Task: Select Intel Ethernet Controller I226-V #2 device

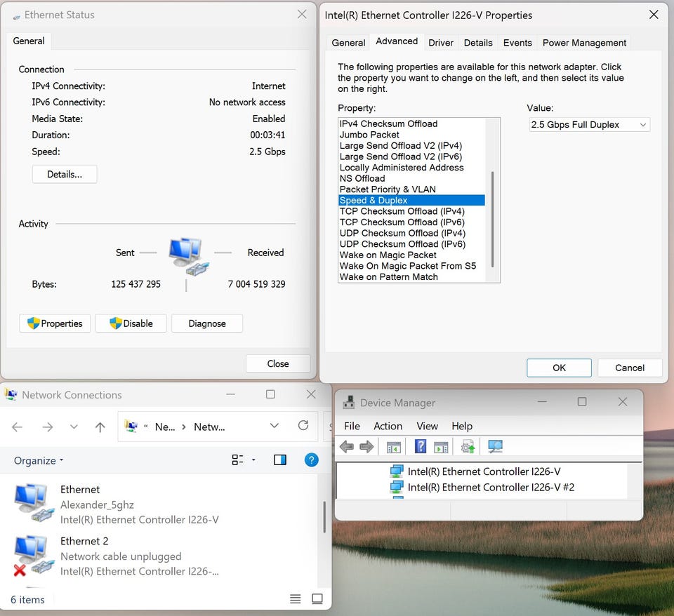Action: (x=491, y=487)
